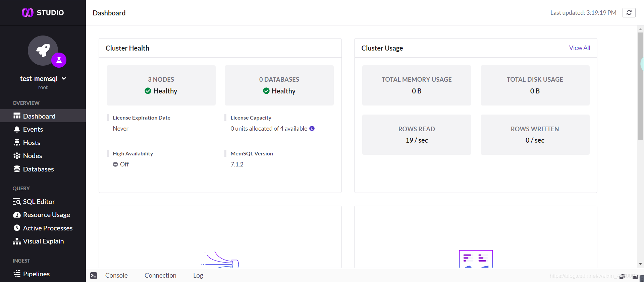Open the Dashboard sidebar item
This screenshot has height=282, width=644.
click(43, 116)
